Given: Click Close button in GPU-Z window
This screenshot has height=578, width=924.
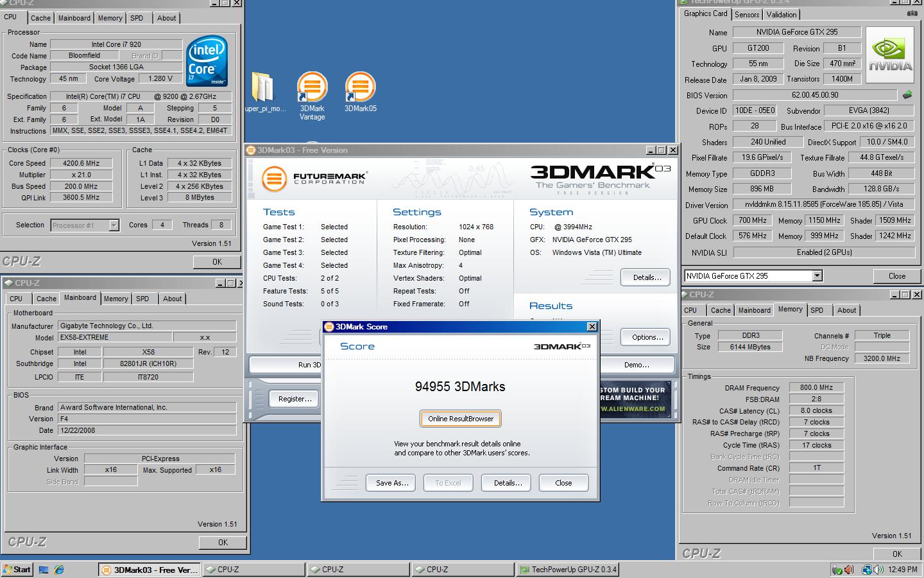Looking at the screenshot, I should tap(896, 276).
